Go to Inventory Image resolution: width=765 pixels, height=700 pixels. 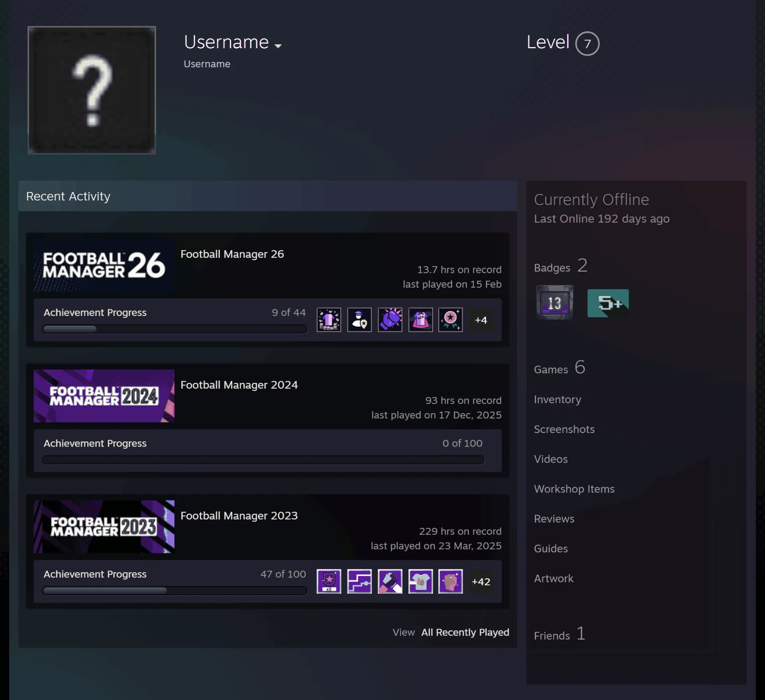point(557,399)
